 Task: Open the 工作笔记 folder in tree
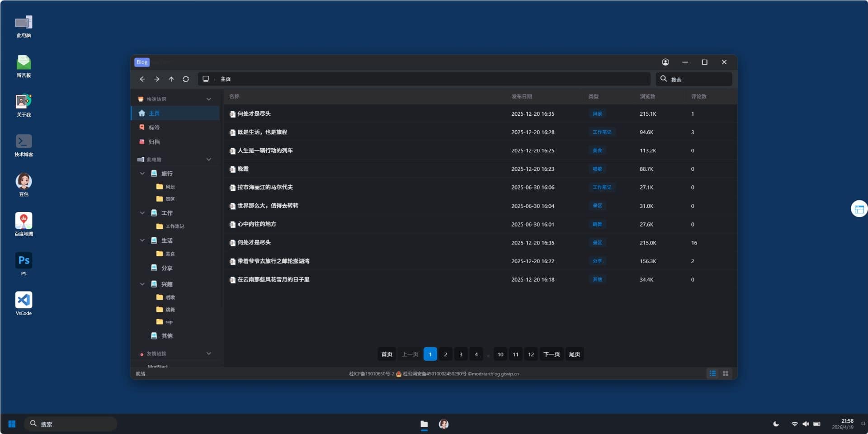(x=175, y=226)
